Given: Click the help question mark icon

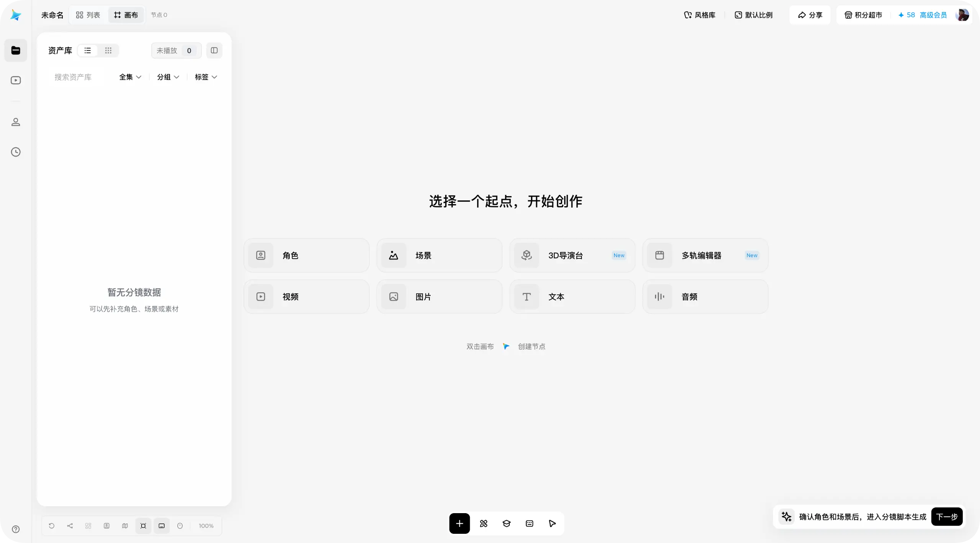Looking at the screenshot, I should pyautogui.click(x=16, y=529).
